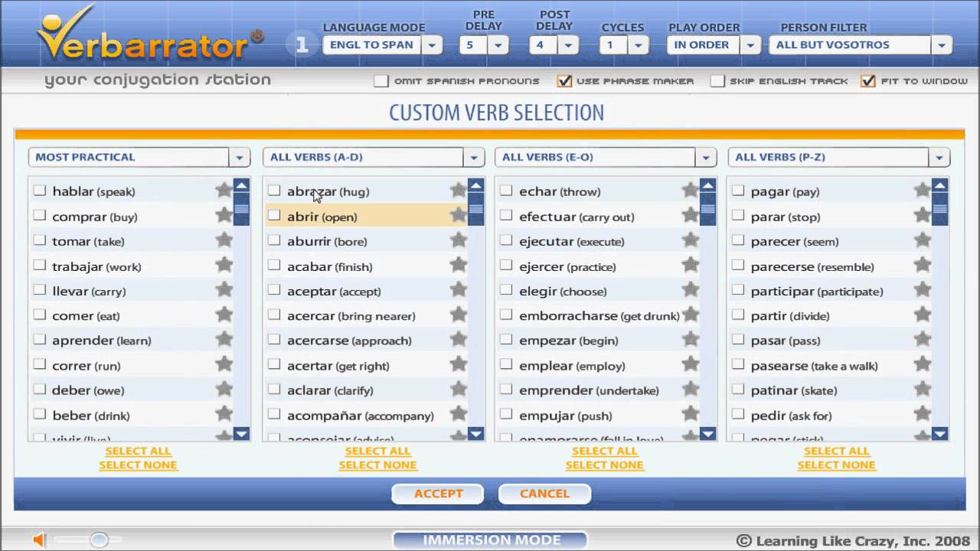The height and width of the screenshot is (551, 980).
Task: Tick the pasearse checkbox
Action: pyautogui.click(x=738, y=365)
